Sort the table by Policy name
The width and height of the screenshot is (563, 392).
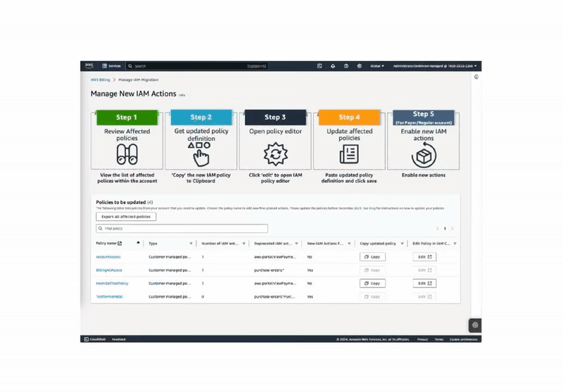click(x=138, y=243)
